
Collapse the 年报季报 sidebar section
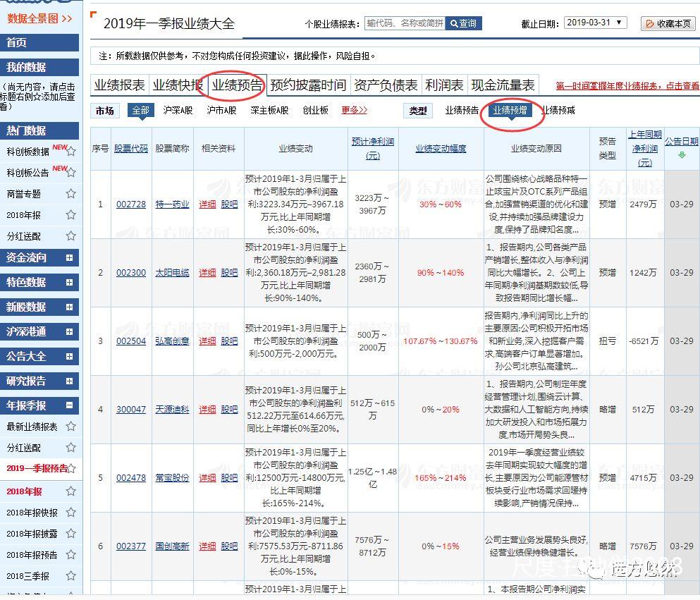pyautogui.click(x=69, y=405)
